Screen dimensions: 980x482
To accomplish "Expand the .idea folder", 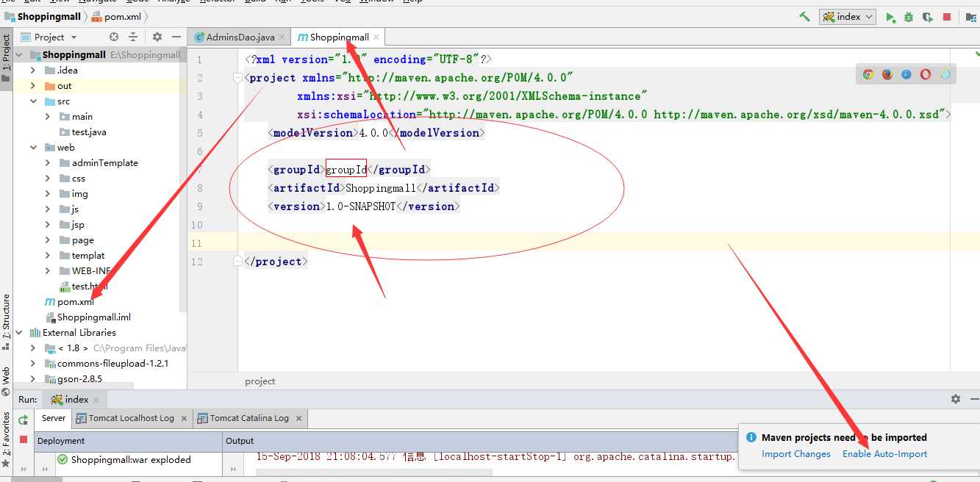I will click(33, 71).
